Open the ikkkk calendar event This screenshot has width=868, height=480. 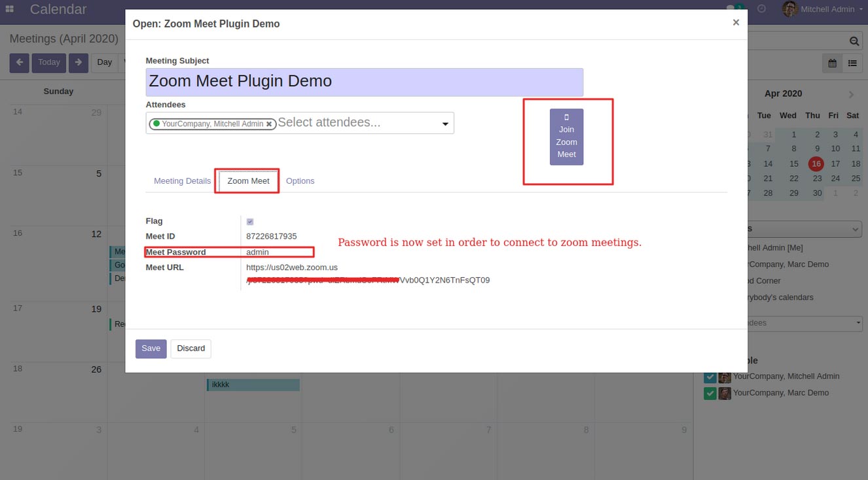pyautogui.click(x=253, y=385)
